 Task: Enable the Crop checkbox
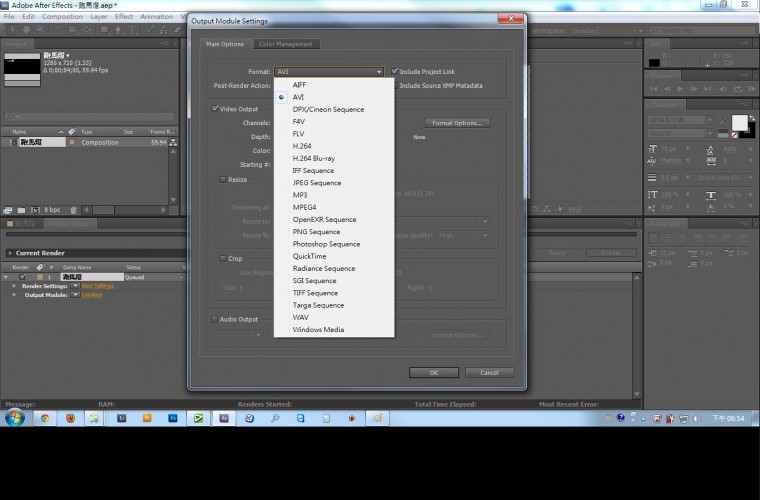pos(222,258)
